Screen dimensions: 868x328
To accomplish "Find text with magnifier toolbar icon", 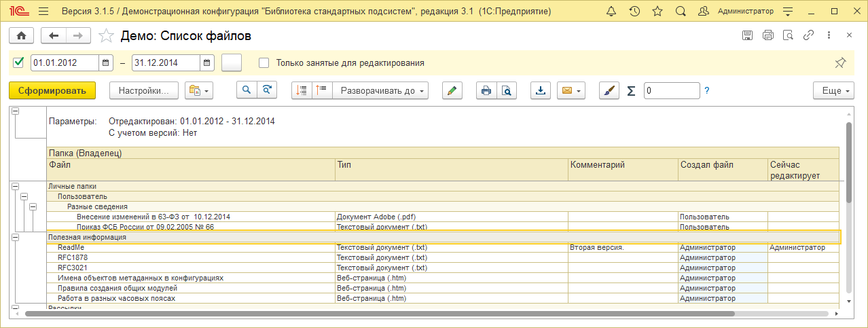I will coord(247,90).
